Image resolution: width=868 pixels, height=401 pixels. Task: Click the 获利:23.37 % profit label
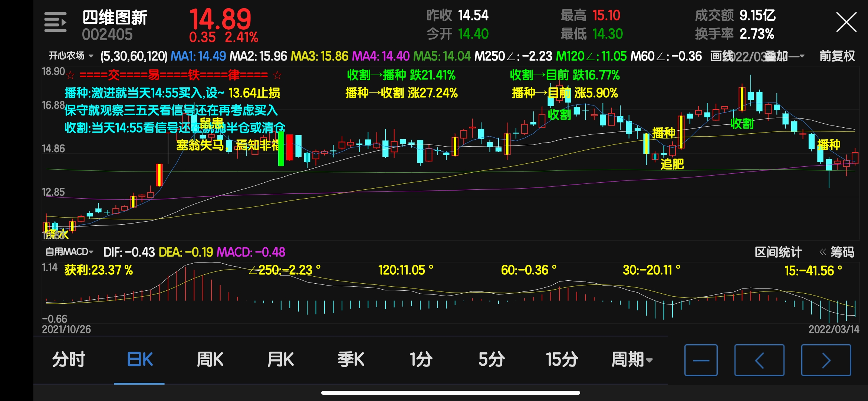click(99, 270)
